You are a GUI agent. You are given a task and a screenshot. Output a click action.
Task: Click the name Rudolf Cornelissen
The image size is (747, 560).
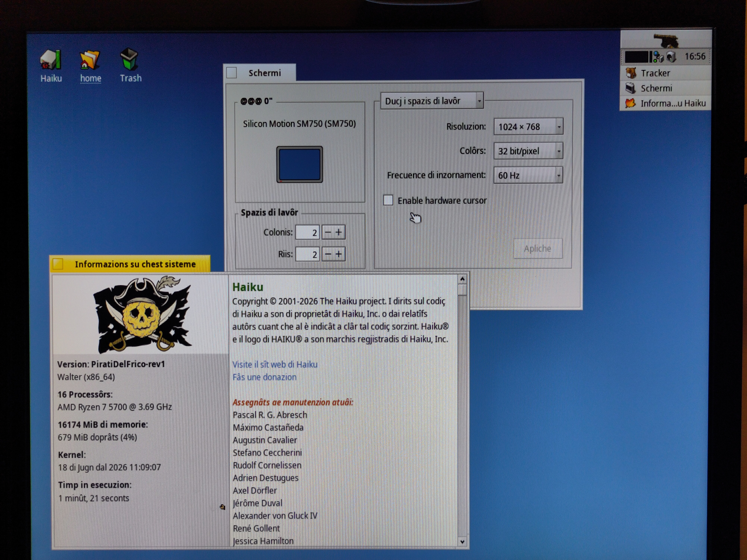click(267, 466)
